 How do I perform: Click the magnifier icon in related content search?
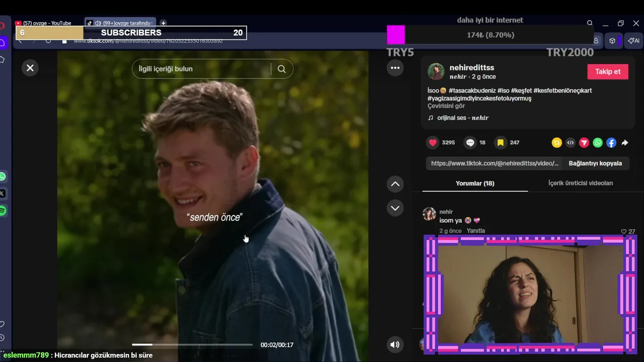click(282, 69)
